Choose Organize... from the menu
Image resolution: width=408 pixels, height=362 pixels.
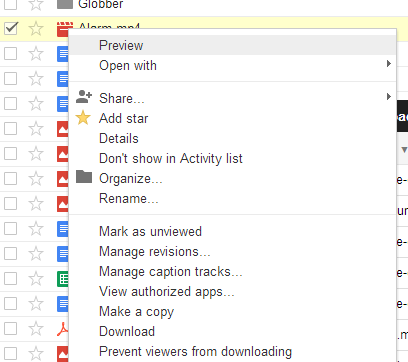pyautogui.click(x=232, y=178)
